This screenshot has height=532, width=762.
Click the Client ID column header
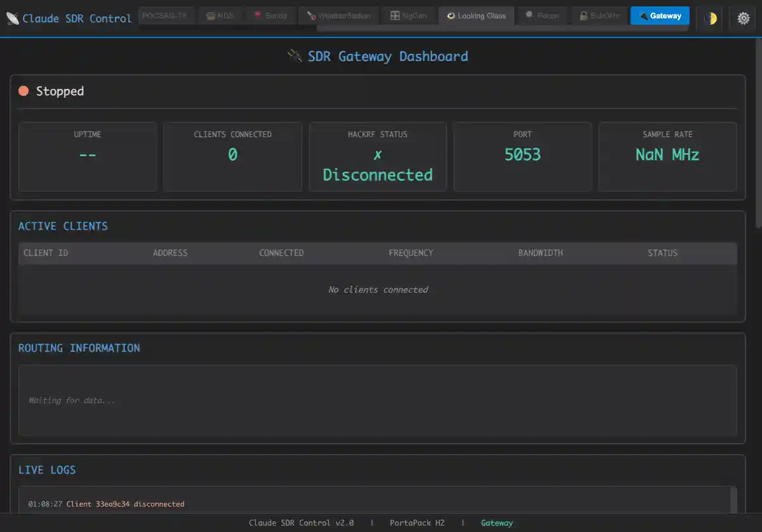coord(46,253)
